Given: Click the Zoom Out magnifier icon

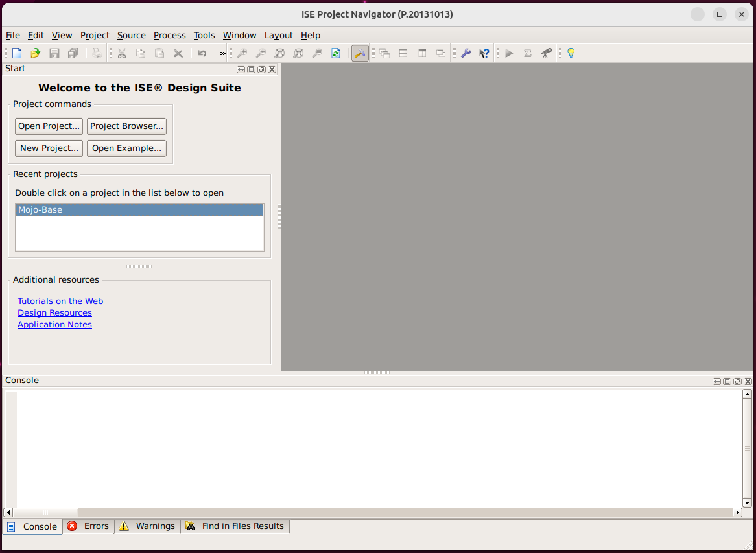Looking at the screenshot, I should coord(261,53).
